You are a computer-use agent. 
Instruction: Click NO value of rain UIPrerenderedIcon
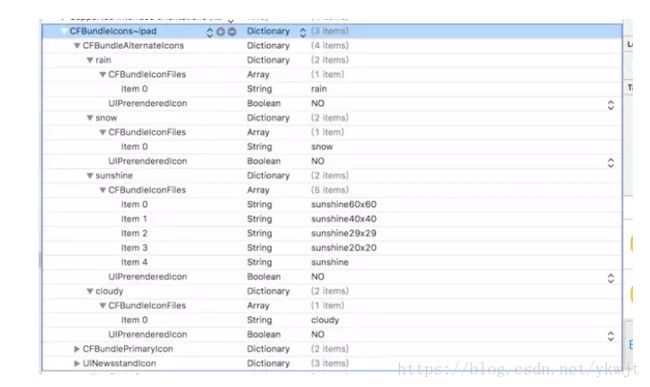318,104
